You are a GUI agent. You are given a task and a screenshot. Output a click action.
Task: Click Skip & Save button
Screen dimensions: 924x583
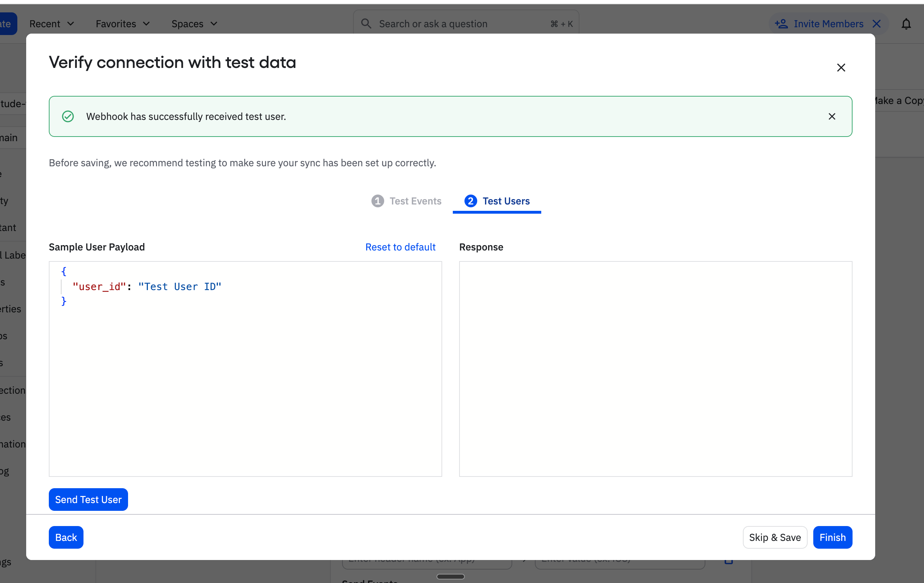point(775,537)
